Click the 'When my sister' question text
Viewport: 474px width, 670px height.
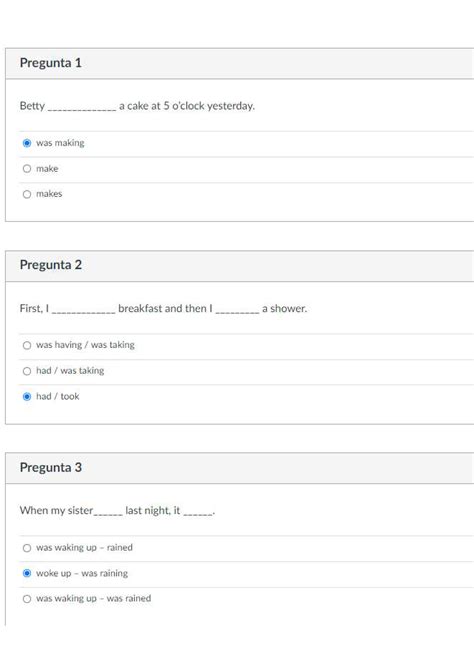(117, 511)
